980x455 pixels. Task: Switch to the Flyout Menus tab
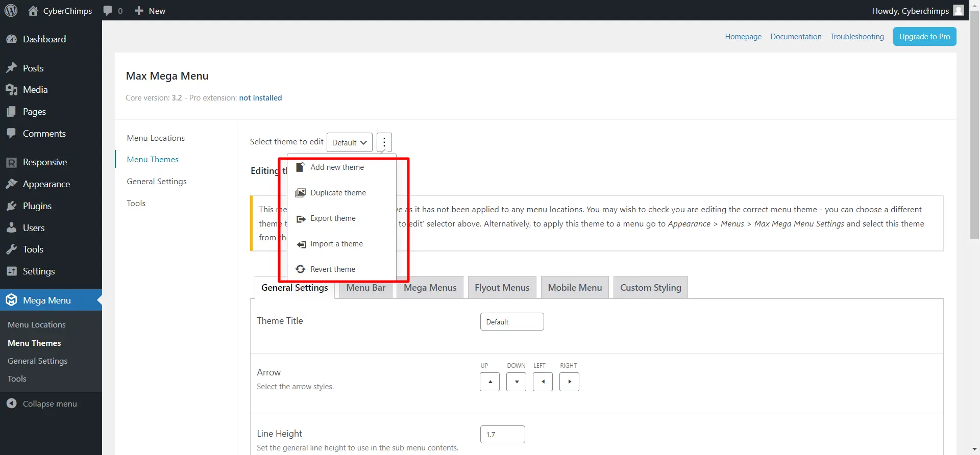502,288
